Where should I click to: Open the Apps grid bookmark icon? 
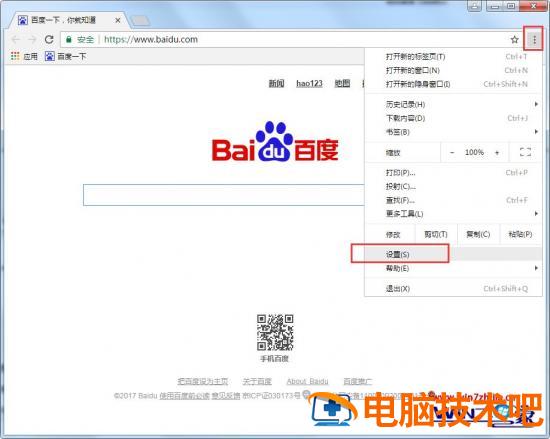pos(15,56)
